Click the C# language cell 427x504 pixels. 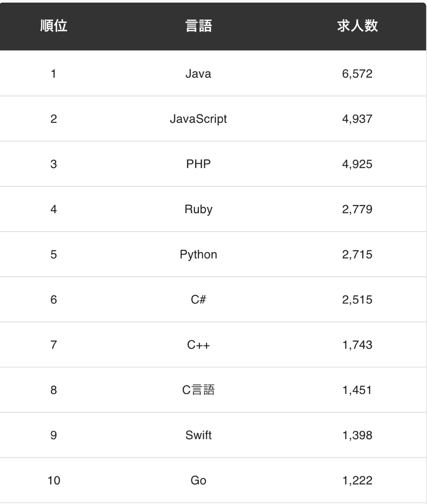tap(198, 300)
